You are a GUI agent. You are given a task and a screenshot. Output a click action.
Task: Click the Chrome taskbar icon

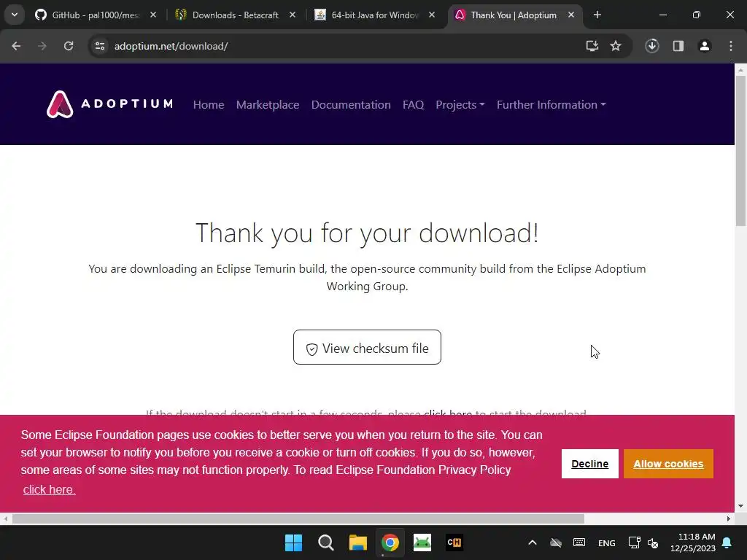[390, 542]
